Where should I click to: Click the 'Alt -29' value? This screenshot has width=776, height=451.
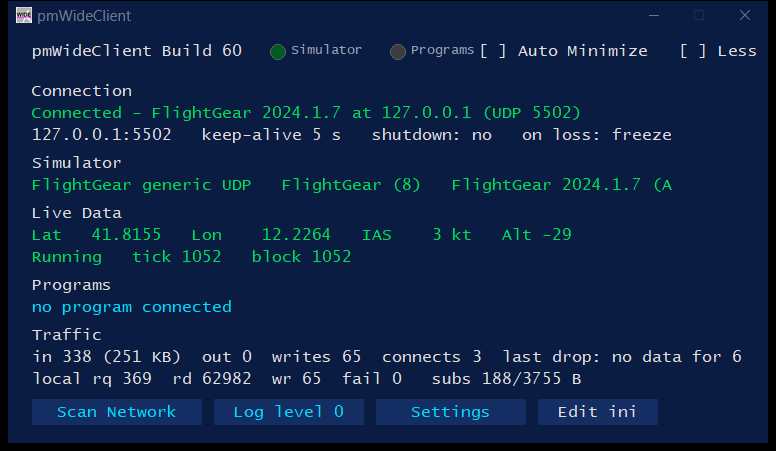click(x=536, y=235)
